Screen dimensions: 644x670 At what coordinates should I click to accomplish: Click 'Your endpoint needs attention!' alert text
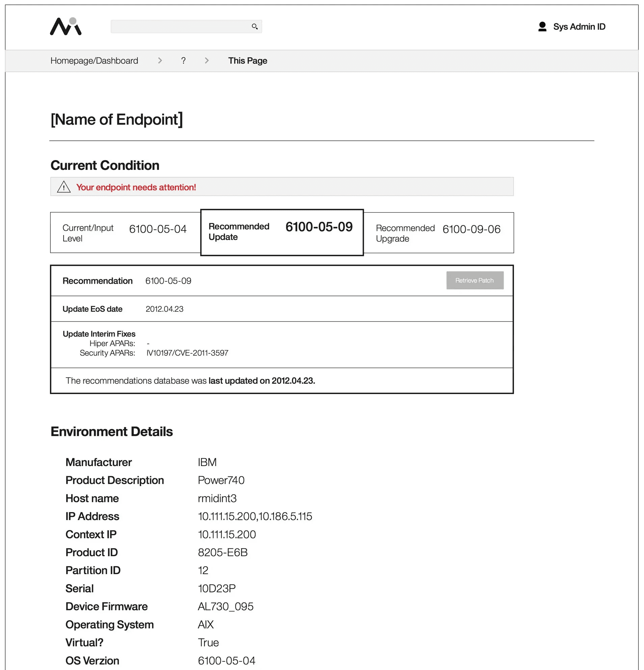(136, 187)
